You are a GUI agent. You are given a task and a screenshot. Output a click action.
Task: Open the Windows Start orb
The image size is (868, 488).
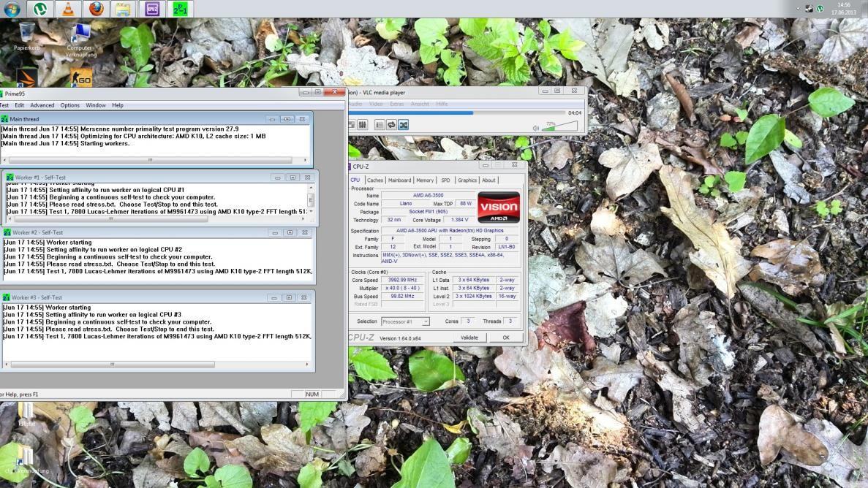click(12, 9)
